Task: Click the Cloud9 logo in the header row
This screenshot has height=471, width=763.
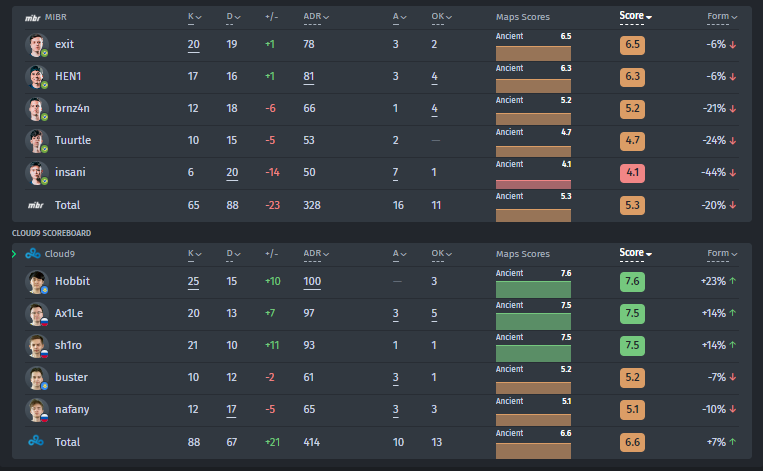Action: (33, 254)
